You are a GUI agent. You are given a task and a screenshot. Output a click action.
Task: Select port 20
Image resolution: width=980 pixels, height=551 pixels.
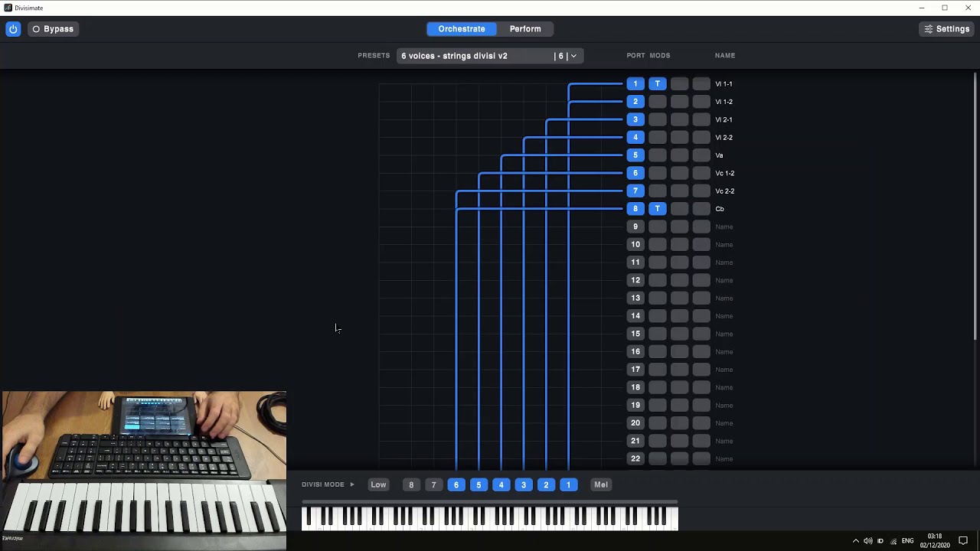click(635, 423)
